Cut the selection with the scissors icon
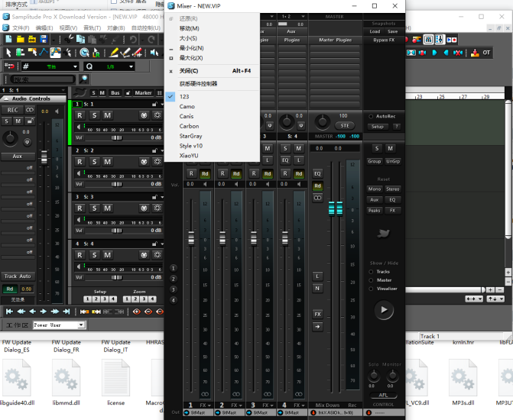Image resolution: width=513 pixels, height=420 pixels. 69,40
